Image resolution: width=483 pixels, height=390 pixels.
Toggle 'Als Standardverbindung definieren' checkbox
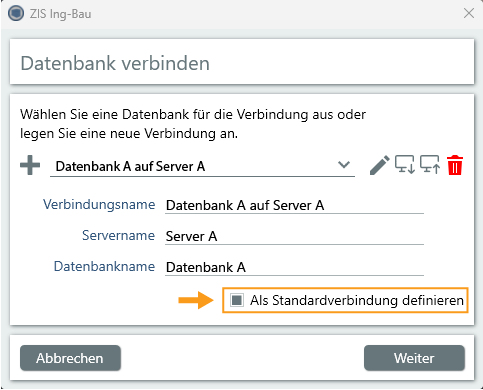click(237, 300)
